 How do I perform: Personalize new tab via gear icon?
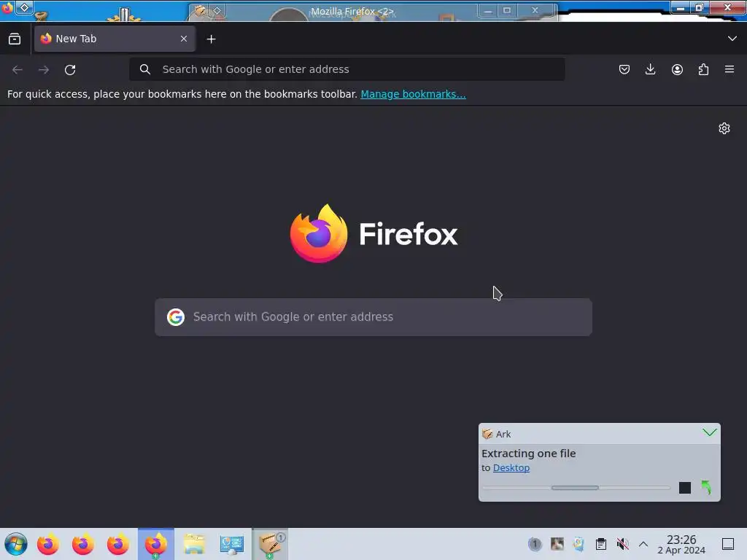(x=724, y=128)
